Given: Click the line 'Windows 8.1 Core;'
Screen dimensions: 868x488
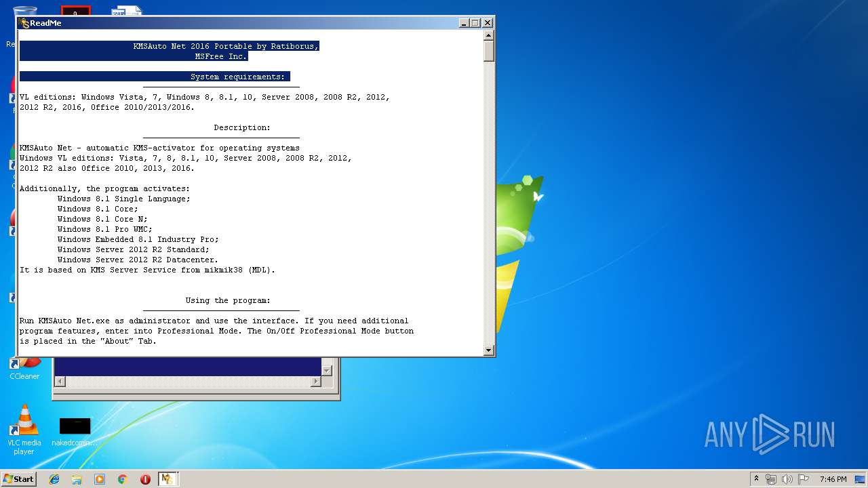Looking at the screenshot, I should pyautogui.click(x=98, y=209).
